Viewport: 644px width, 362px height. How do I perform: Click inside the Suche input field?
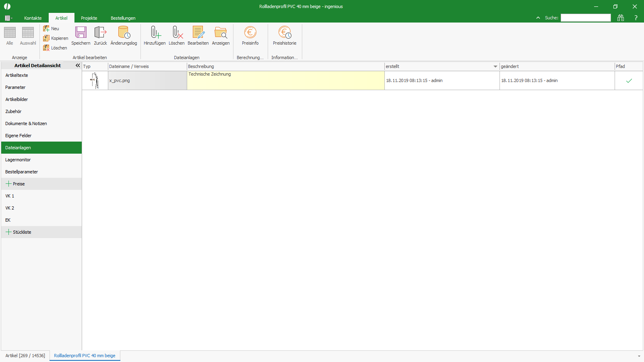pos(586,18)
